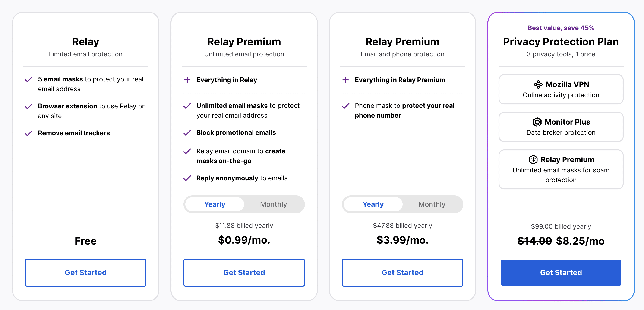
Task: Click the Mozilla VPN logo icon
Action: click(538, 84)
